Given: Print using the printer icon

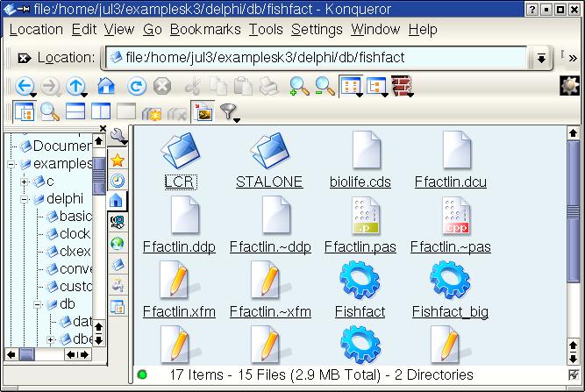Looking at the screenshot, I should (269, 86).
